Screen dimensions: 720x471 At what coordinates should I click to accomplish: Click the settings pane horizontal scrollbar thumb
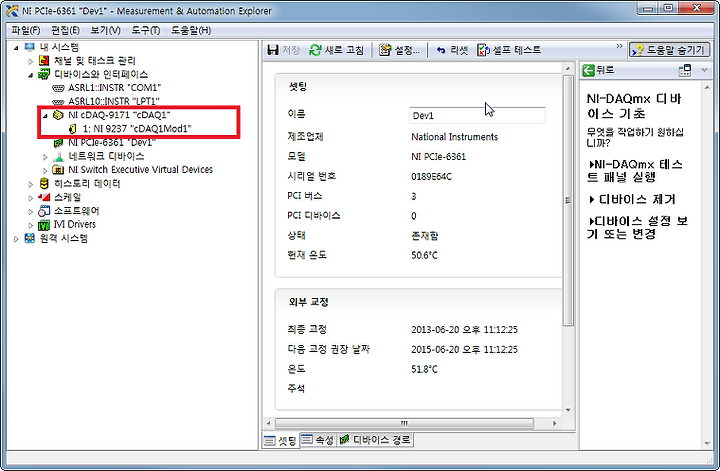coord(404,423)
